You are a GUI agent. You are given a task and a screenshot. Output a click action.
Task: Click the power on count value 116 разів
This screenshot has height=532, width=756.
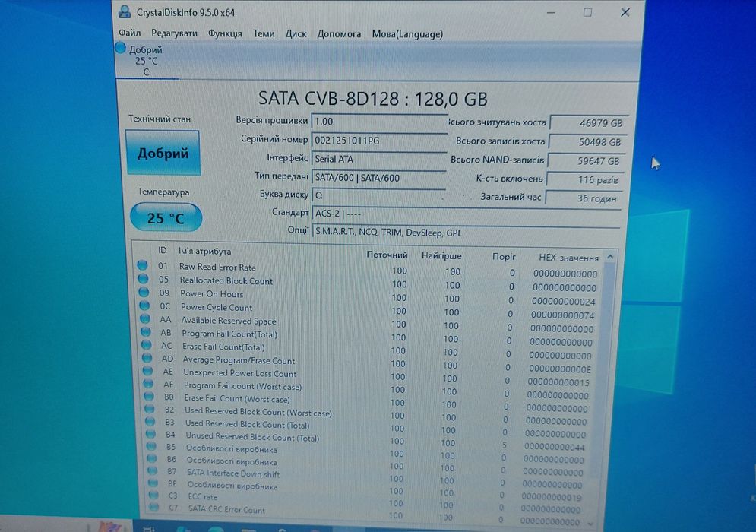coord(584,180)
